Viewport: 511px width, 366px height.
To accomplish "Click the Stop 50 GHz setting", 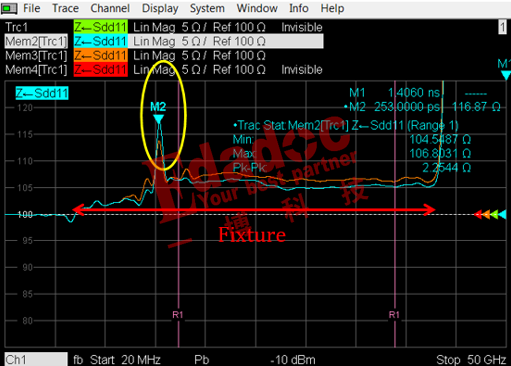I will [471, 360].
